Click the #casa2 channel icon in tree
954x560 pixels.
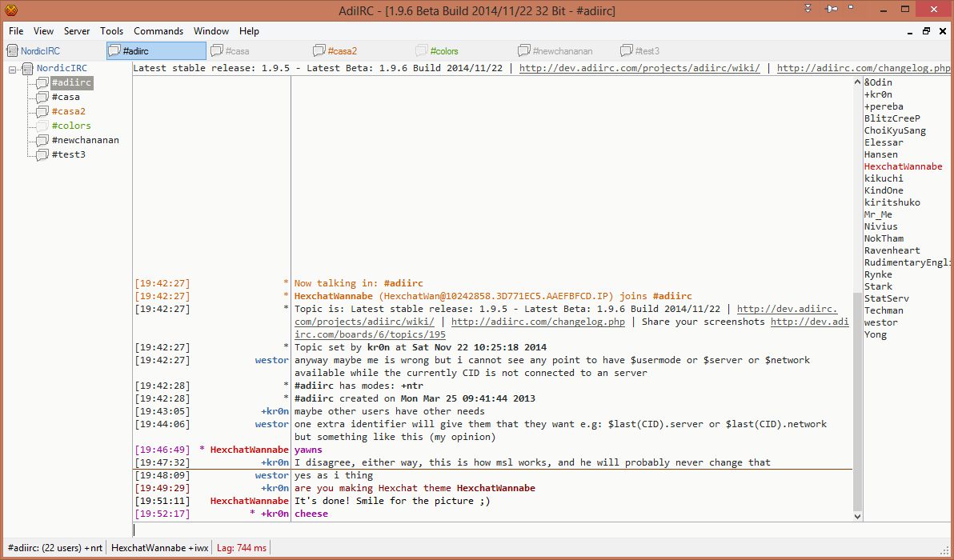coord(42,111)
